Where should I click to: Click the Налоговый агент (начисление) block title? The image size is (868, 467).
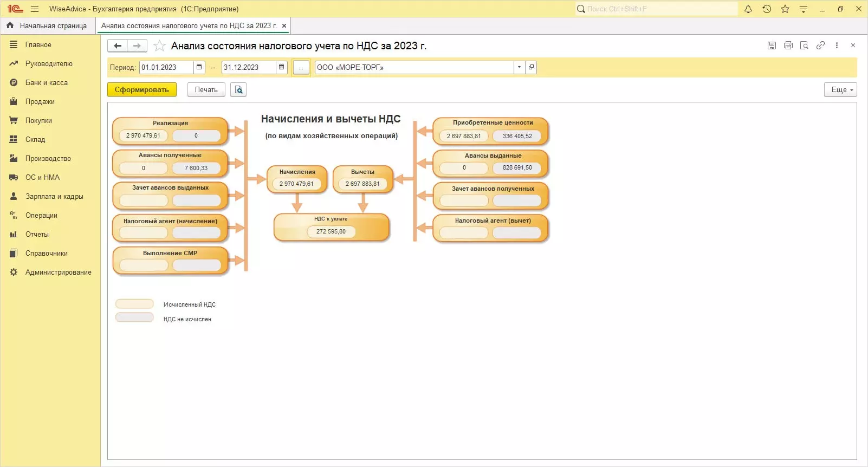point(170,221)
